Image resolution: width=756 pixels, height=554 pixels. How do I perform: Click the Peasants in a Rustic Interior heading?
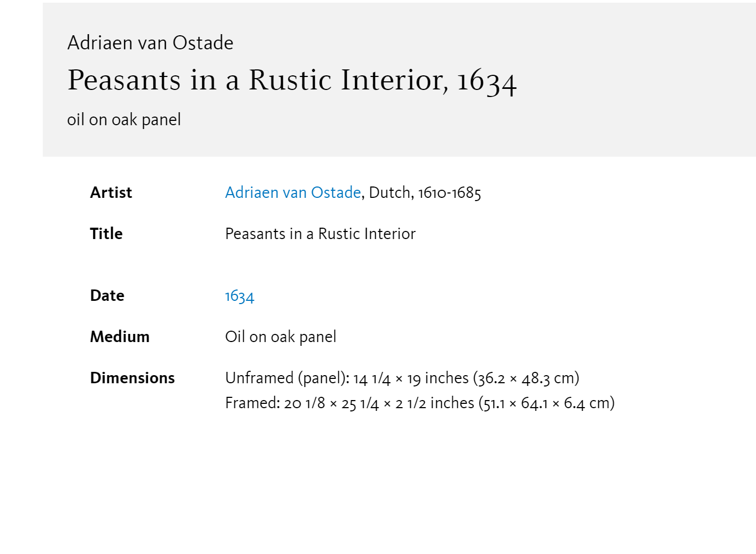point(292,81)
